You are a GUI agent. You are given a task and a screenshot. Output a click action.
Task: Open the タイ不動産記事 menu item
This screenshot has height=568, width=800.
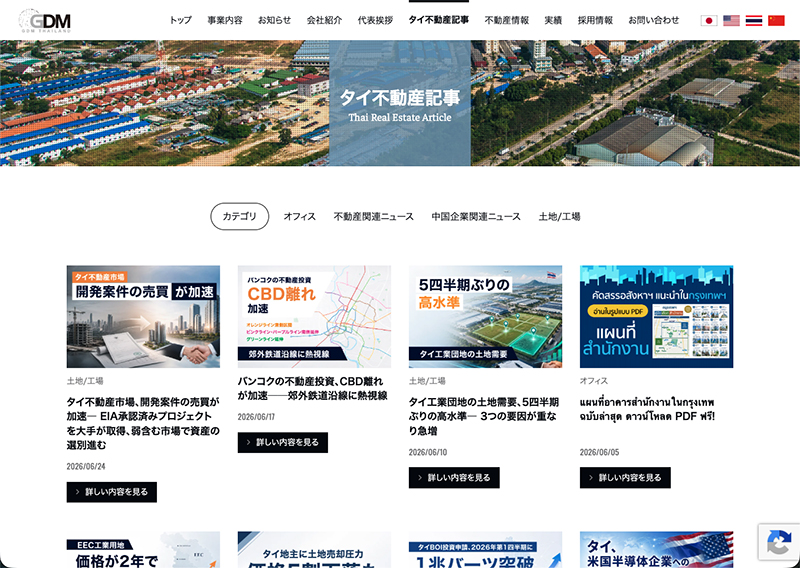[x=439, y=20]
